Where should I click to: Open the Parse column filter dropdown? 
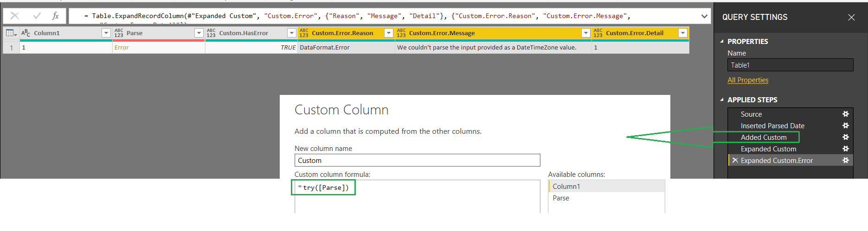coord(199,33)
